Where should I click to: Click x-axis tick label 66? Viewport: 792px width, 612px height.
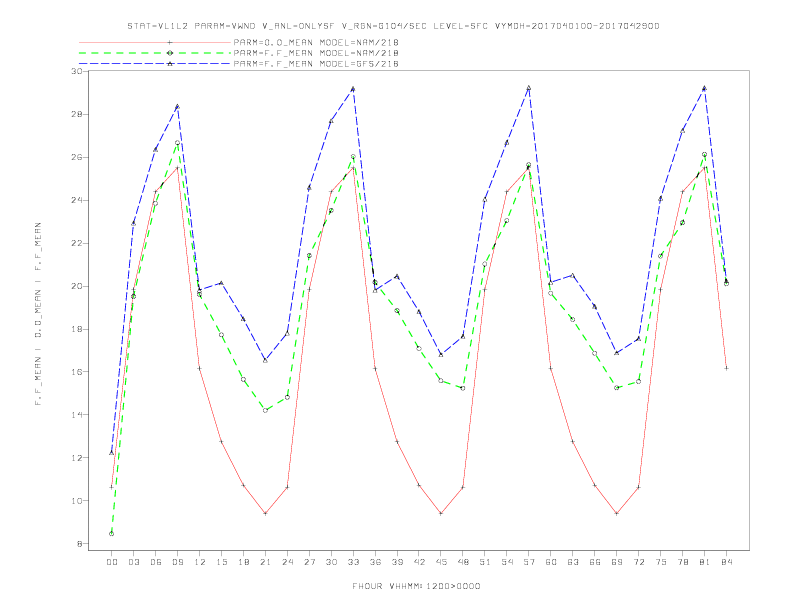(595, 562)
